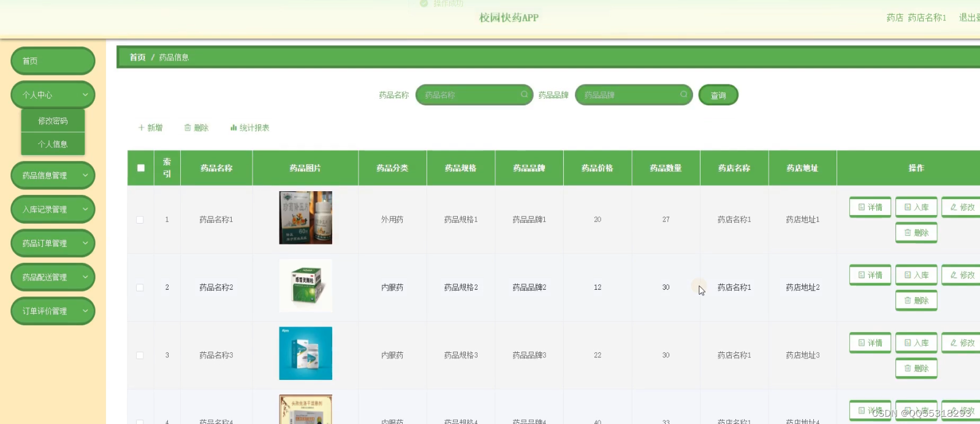Open 药品配送管理 sidebar menu
This screenshot has height=424, width=980.
[53, 277]
